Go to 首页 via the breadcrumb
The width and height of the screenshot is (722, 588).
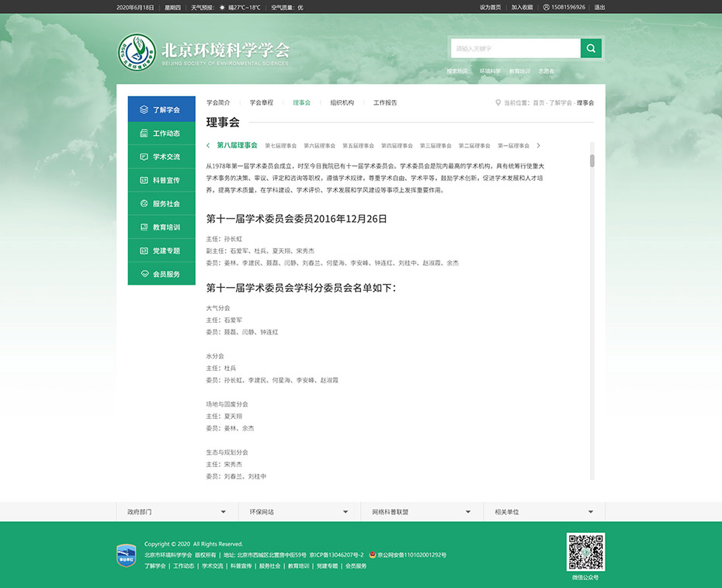[536, 102]
